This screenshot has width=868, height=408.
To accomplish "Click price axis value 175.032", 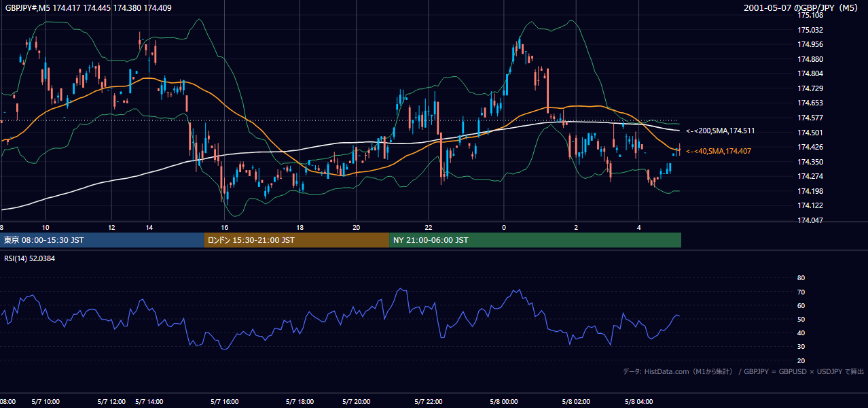I will (810, 30).
